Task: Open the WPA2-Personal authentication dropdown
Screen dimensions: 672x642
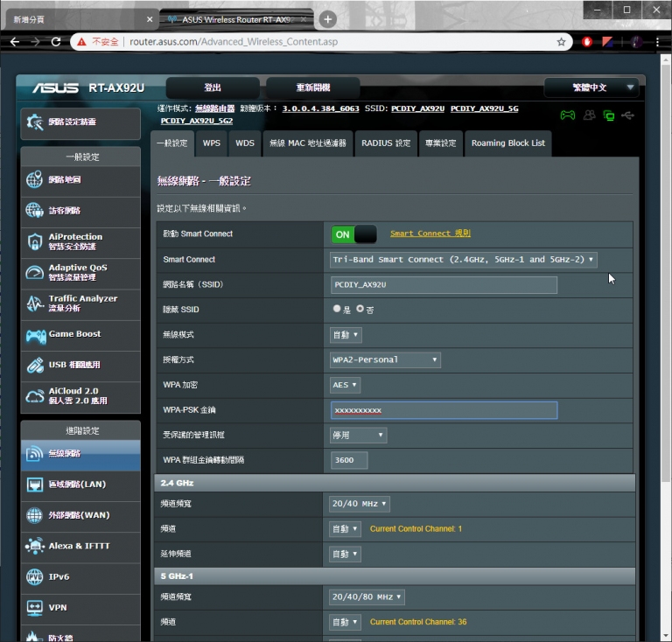Action: pos(385,359)
